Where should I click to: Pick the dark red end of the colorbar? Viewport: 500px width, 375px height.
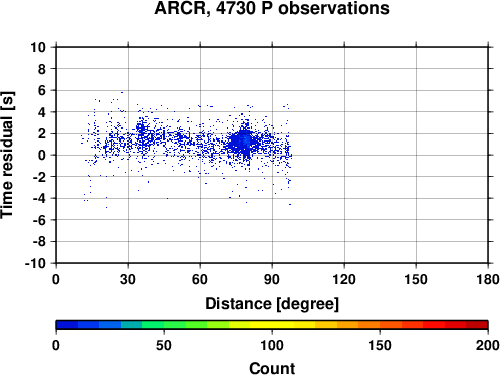[477, 325]
